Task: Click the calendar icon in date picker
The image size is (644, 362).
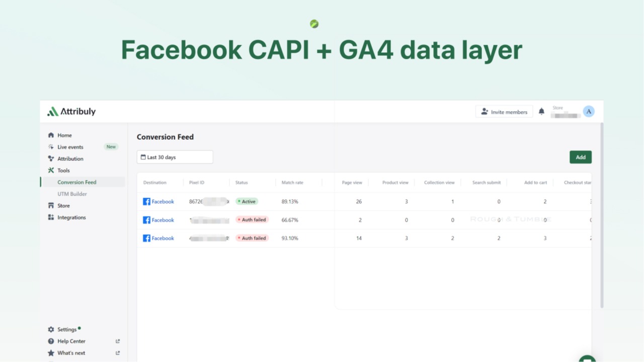Action: point(143,157)
